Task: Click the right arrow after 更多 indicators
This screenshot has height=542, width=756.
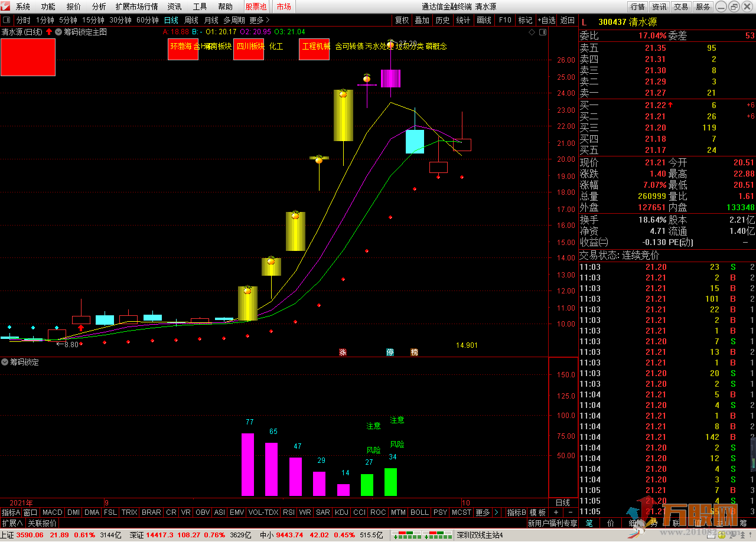Action: [x=496, y=512]
